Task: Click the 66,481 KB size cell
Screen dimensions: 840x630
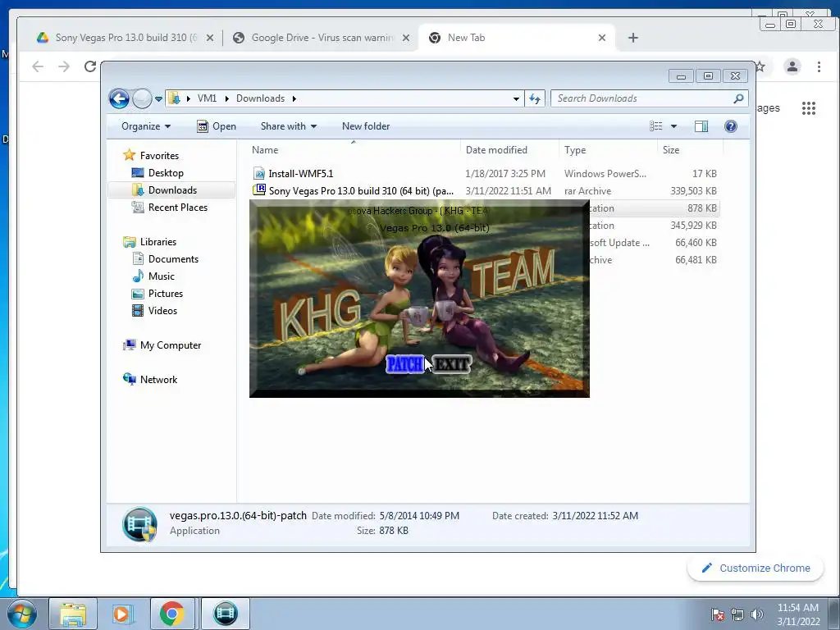Action: (696, 260)
